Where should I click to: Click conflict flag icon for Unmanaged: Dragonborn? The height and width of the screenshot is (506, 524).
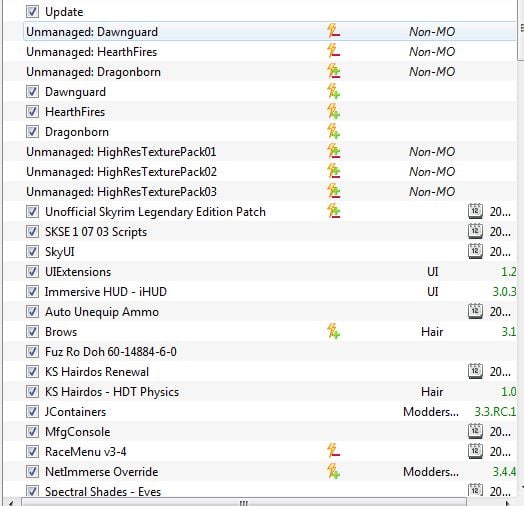333,71
